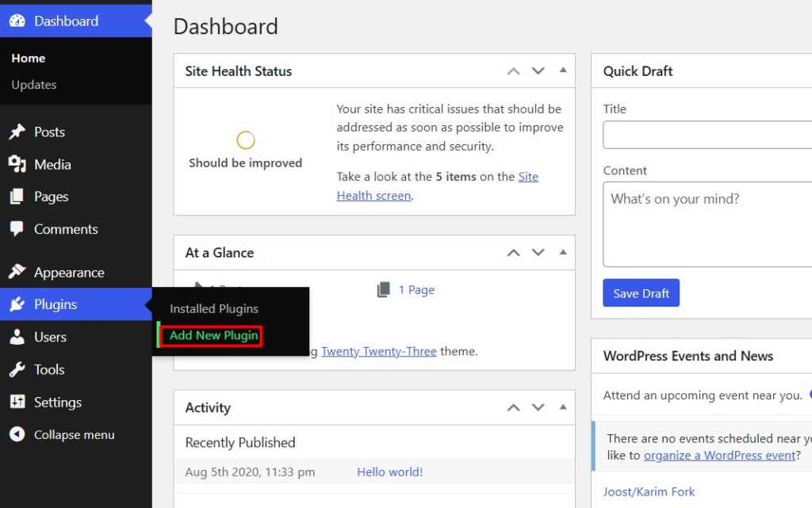Move the At a Glance panel down

(x=538, y=252)
